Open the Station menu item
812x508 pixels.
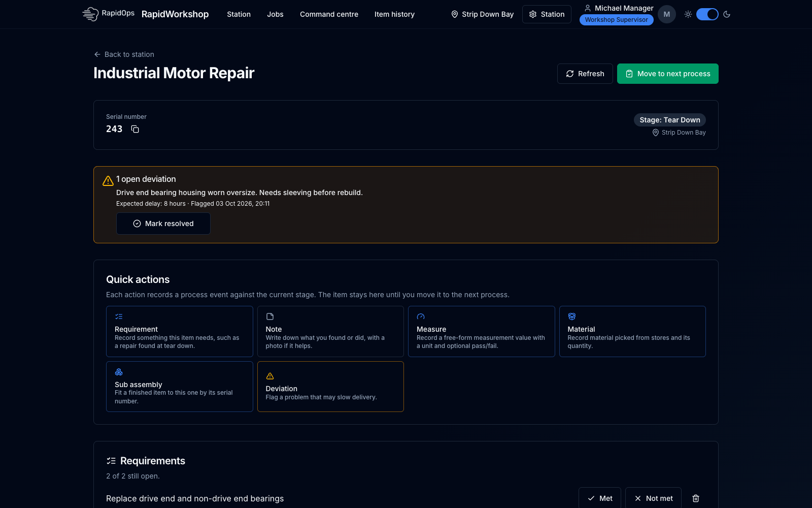click(239, 14)
